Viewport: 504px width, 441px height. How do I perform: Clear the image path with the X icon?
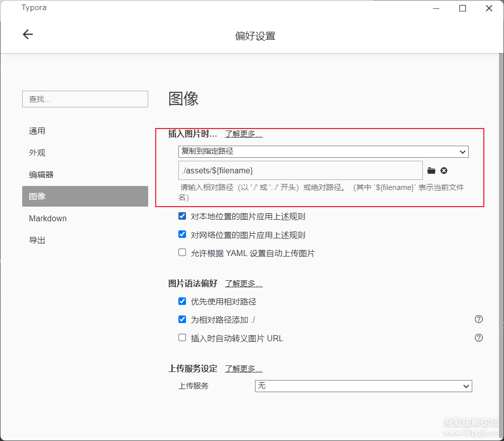click(444, 170)
